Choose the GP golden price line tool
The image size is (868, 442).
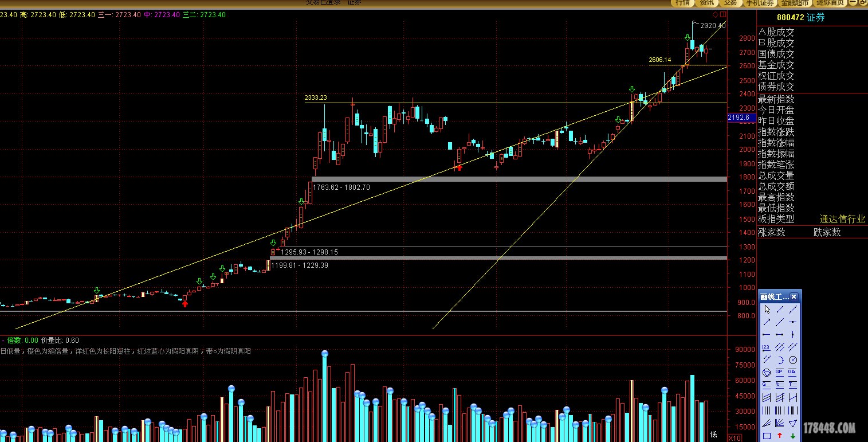pyautogui.click(x=780, y=373)
